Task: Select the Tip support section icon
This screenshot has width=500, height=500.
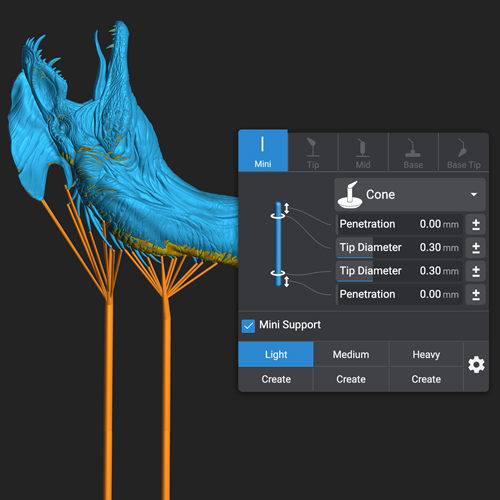Action: click(x=313, y=147)
